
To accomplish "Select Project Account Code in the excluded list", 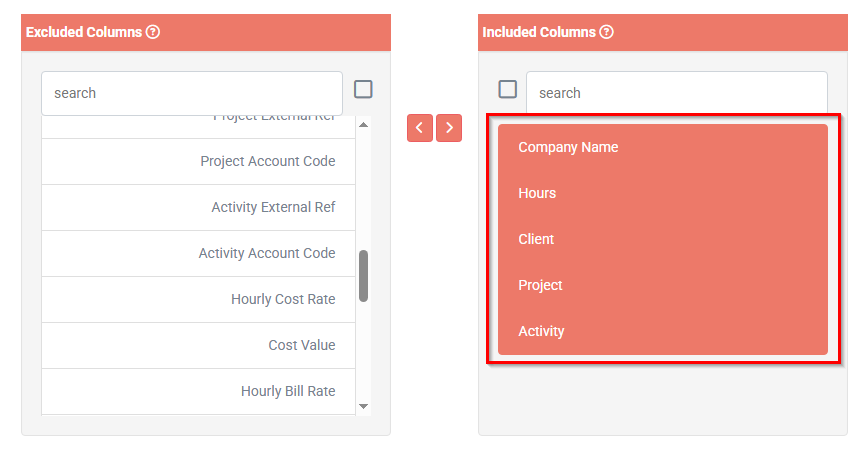I will coord(199,162).
